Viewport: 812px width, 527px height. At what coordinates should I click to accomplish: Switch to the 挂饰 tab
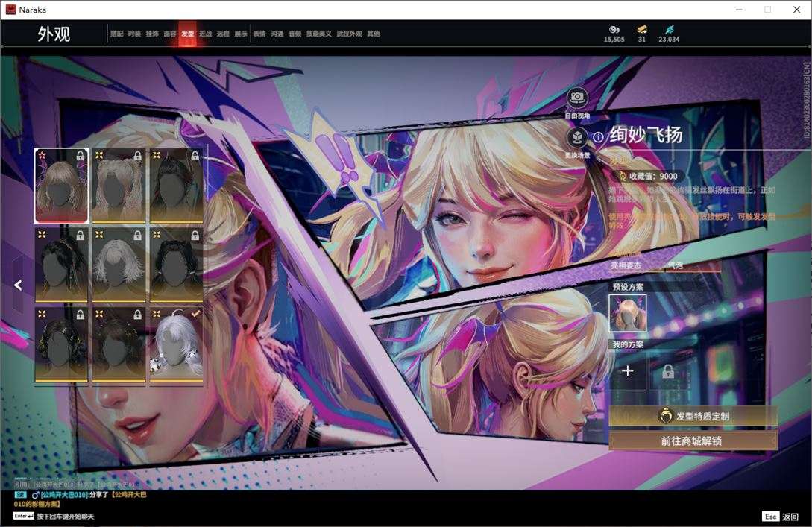[x=151, y=34]
